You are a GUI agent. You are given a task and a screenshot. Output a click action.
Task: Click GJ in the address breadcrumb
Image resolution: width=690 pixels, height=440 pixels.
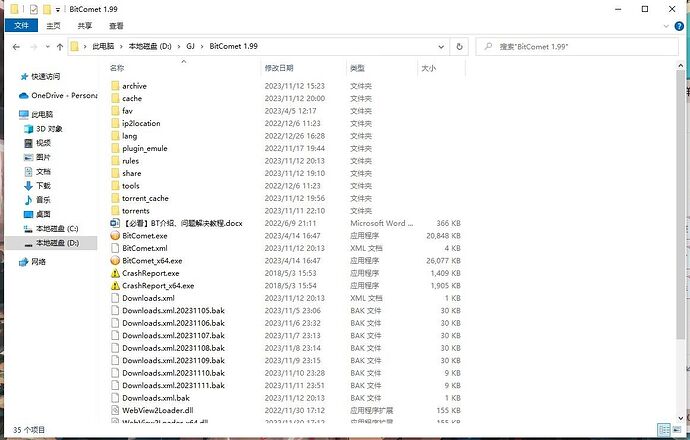[x=191, y=46]
